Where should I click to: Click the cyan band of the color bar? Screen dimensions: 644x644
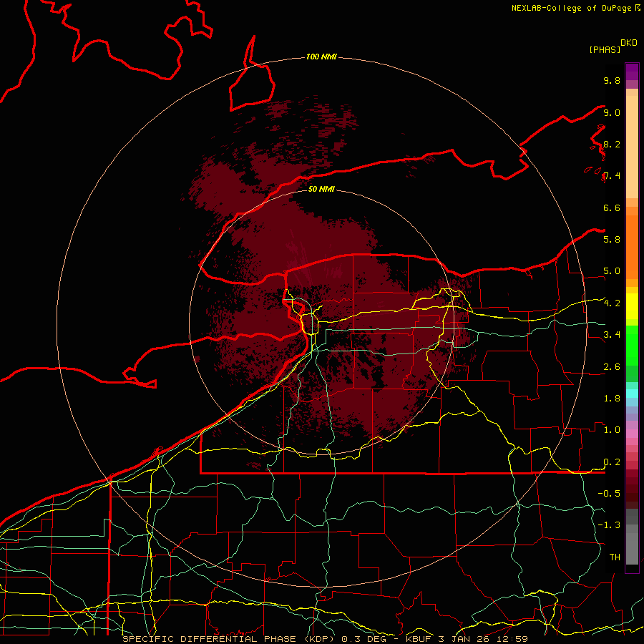click(x=632, y=393)
